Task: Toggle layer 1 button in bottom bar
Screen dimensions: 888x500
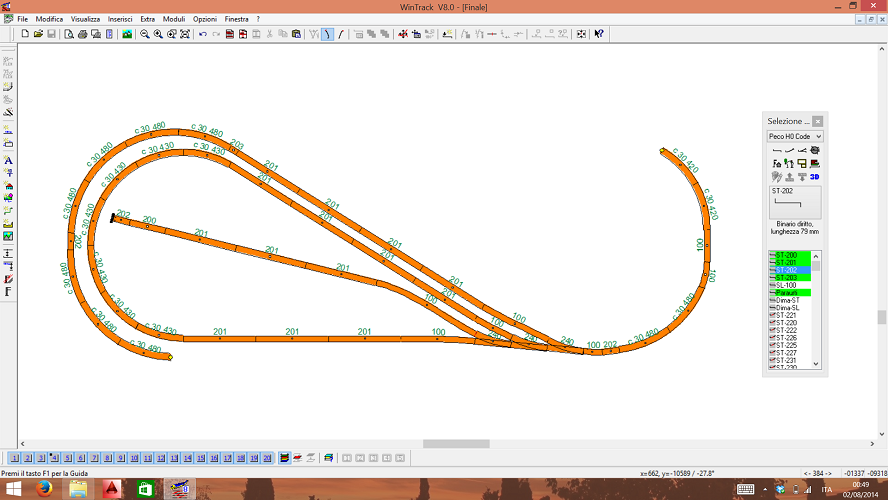Action: pos(15,457)
